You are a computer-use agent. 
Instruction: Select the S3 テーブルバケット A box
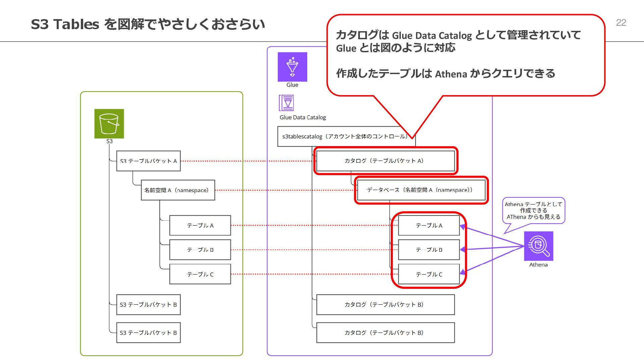148,161
